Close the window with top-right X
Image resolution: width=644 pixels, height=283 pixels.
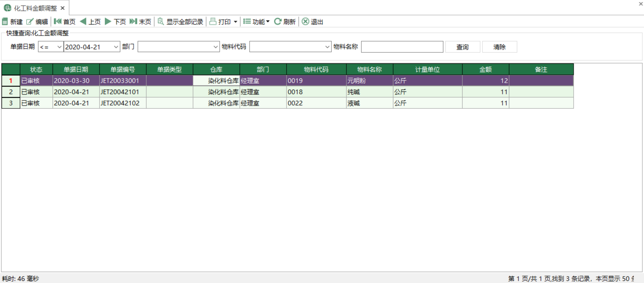coord(641,4)
